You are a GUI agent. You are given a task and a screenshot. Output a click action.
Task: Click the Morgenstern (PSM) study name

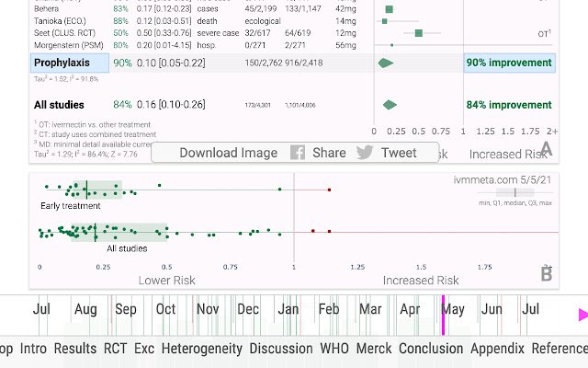coord(69,45)
